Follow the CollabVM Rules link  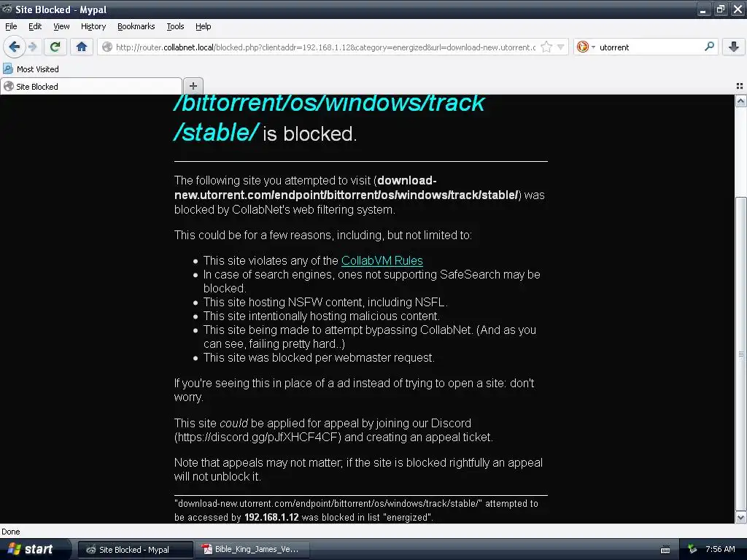[382, 260]
